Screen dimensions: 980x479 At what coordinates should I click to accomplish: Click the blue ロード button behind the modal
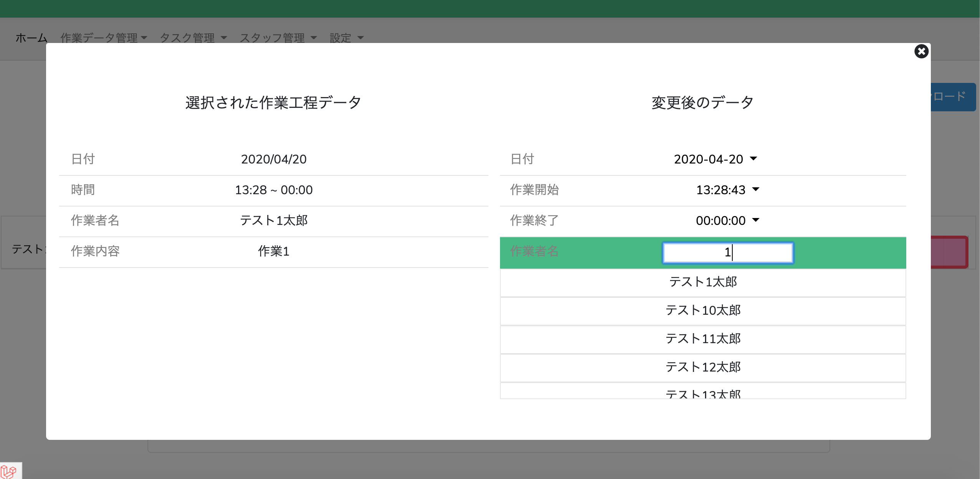(x=953, y=97)
